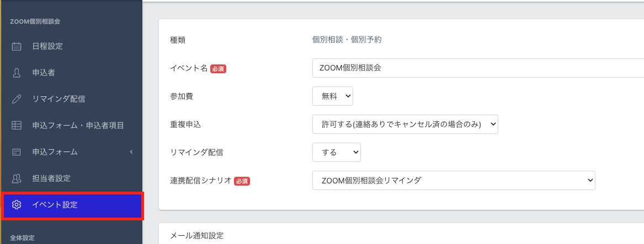Open the 申込者 sidebar menu item
The height and width of the screenshot is (244, 644).
tap(44, 73)
